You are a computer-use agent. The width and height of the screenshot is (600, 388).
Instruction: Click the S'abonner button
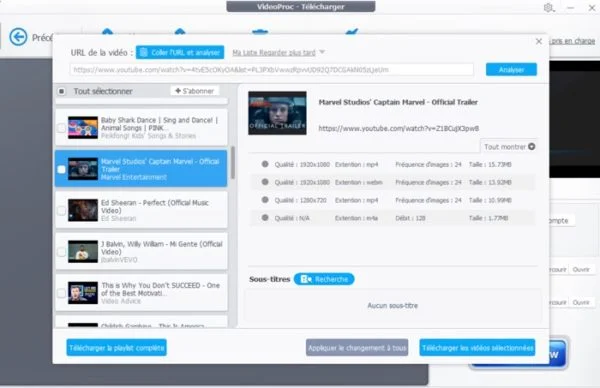coord(195,91)
